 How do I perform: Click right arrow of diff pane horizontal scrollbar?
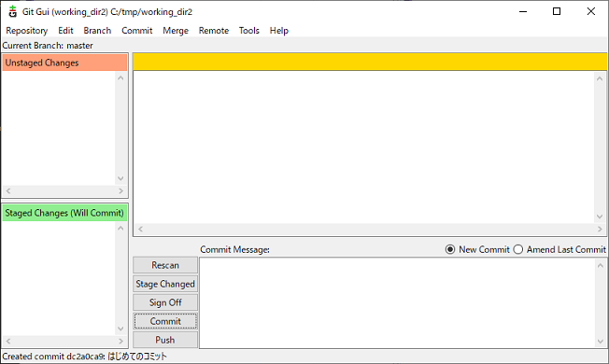[x=600, y=229]
